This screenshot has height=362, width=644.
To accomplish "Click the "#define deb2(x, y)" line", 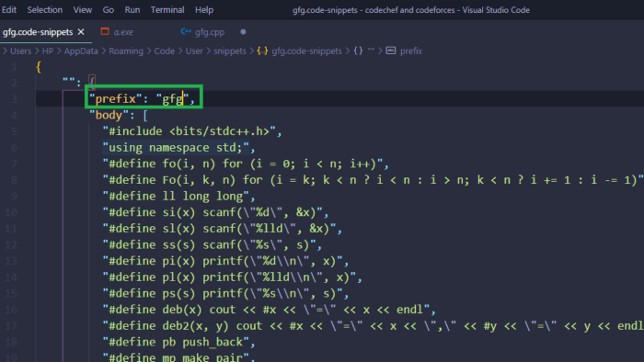I will 373,326.
